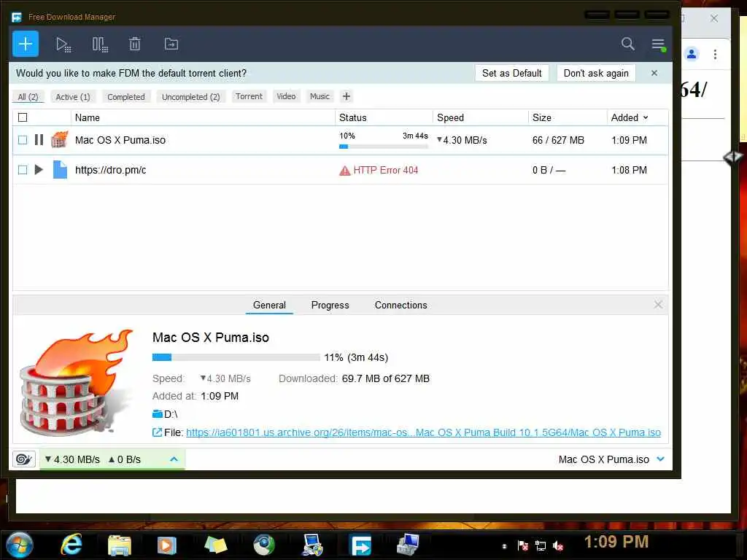Click the large Nero flame thumbnail in details
Image resolution: width=747 pixels, height=560 pixels.
pos(76,382)
